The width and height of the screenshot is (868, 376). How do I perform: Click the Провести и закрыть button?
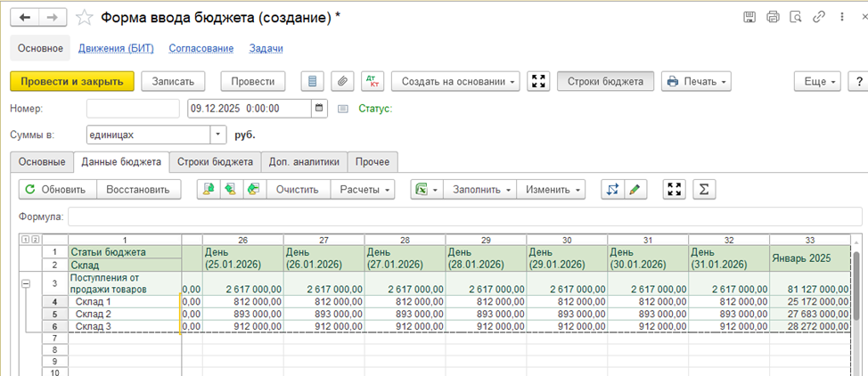point(72,81)
